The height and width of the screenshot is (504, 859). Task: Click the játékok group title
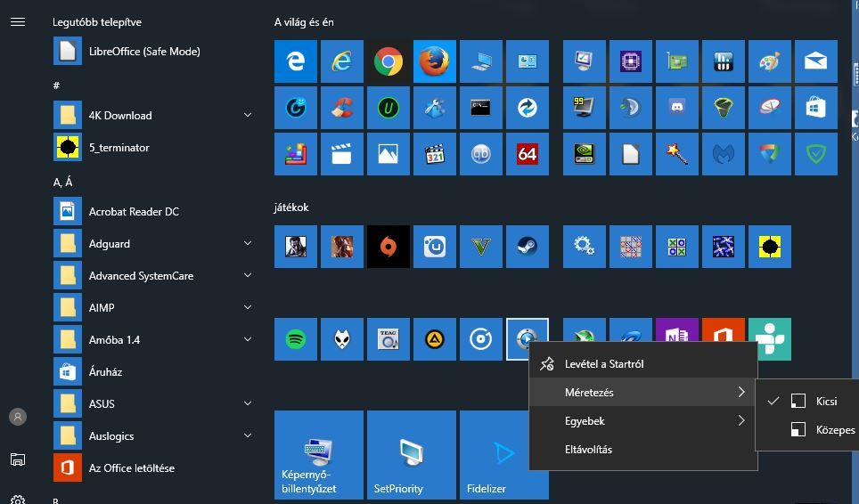(x=291, y=207)
